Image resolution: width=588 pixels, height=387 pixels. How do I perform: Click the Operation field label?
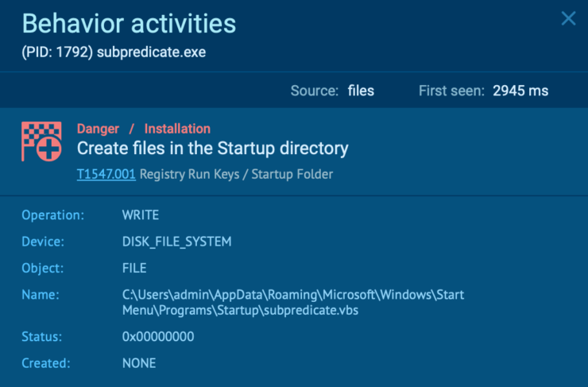coord(52,215)
